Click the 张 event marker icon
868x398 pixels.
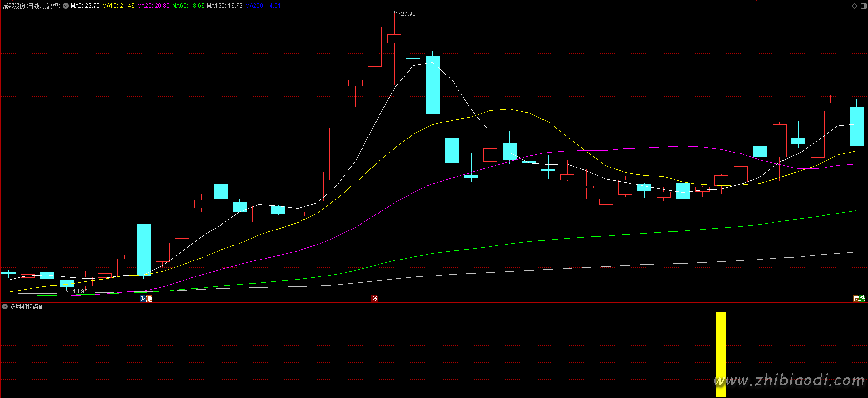[374, 299]
